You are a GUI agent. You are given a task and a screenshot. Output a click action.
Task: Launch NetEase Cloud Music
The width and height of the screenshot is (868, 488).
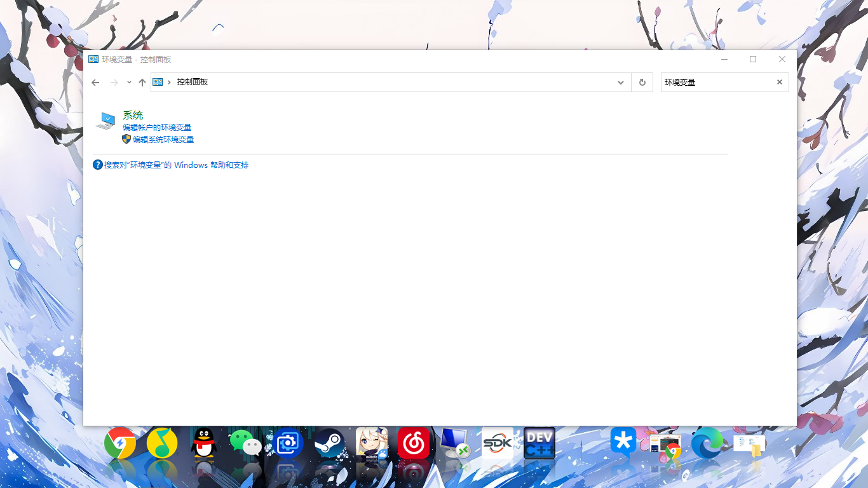[x=414, y=444]
